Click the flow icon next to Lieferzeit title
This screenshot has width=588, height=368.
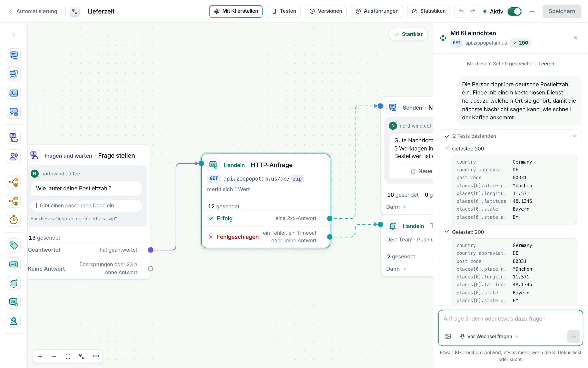(75, 11)
